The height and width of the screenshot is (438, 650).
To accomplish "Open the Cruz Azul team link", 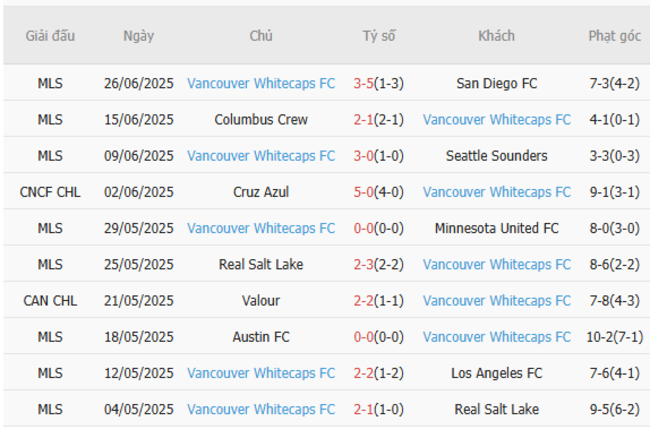I will click(261, 192).
